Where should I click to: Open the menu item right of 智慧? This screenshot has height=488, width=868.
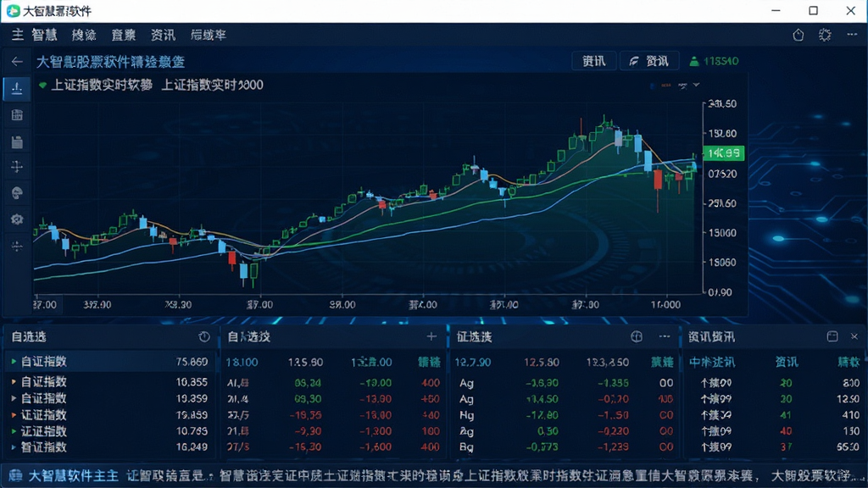coord(84,35)
